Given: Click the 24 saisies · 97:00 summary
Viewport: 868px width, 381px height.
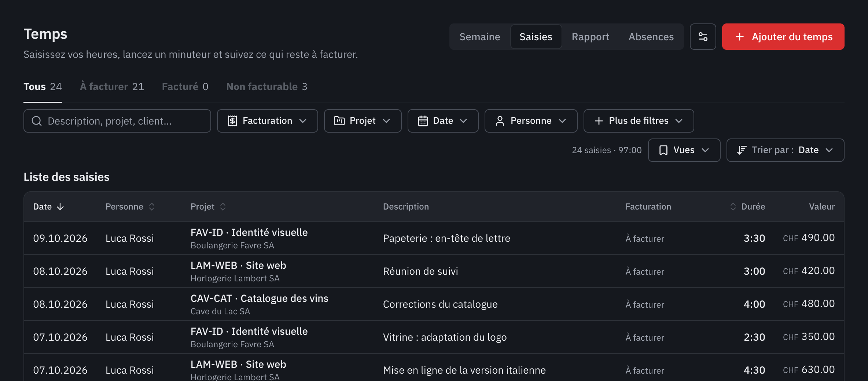Looking at the screenshot, I should point(607,150).
